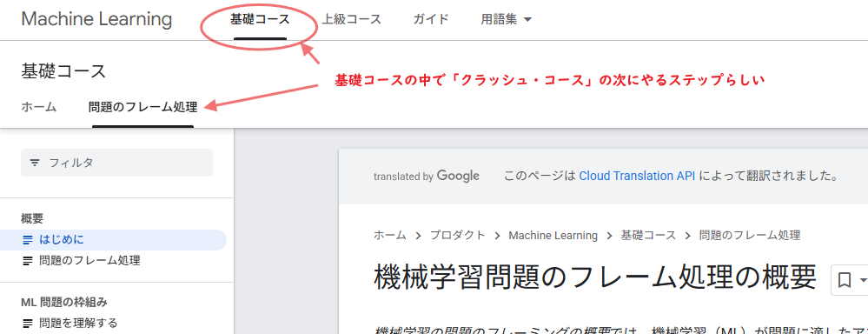Image resolution: width=868 pixels, height=334 pixels.
Task: Go to the ホーム sub-tab
Action: (x=39, y=108)
